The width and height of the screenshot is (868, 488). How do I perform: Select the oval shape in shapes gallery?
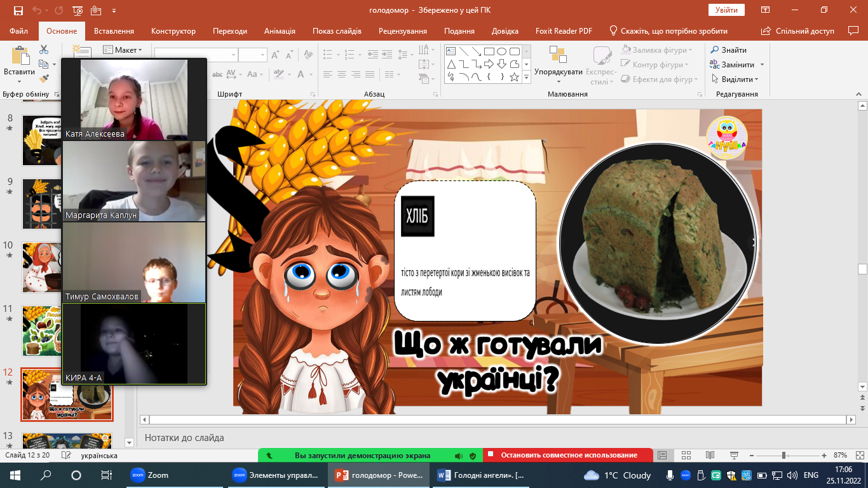(501, 51)
